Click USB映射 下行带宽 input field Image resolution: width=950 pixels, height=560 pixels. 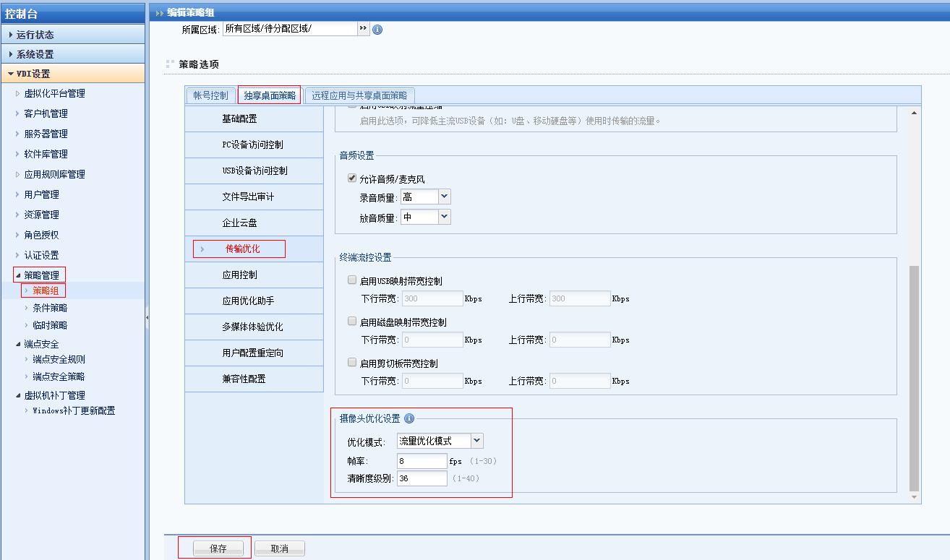coord(432,298)
